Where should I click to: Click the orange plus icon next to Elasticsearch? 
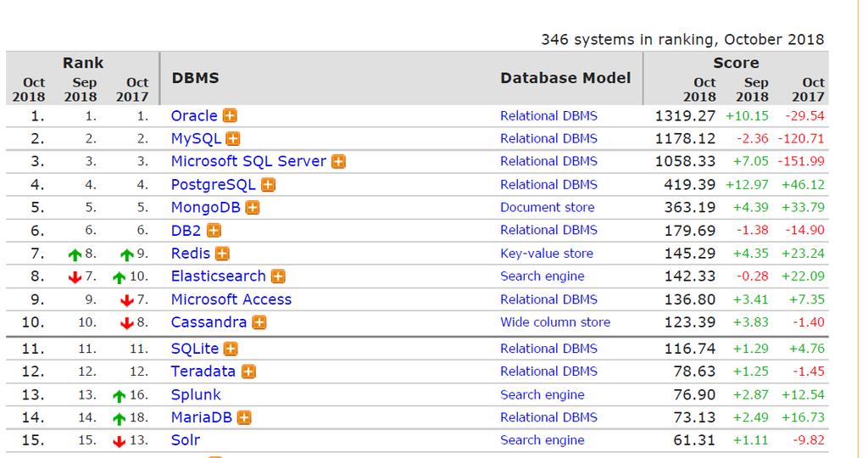(278, 276)
